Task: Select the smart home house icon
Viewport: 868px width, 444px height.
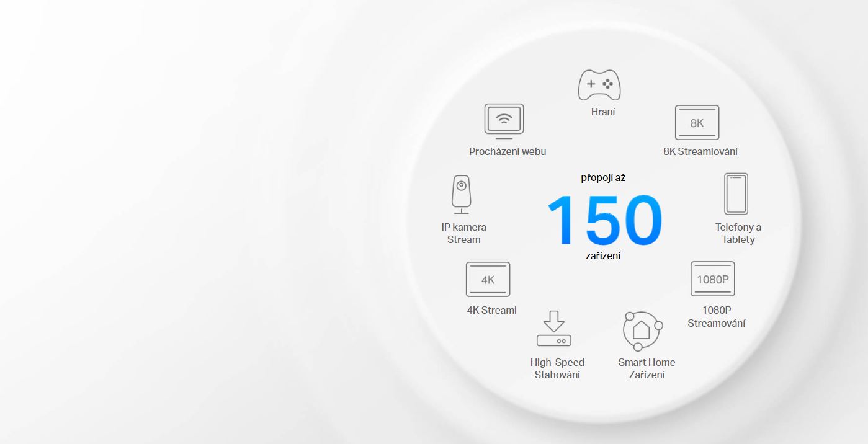Action: pos(642,331)
